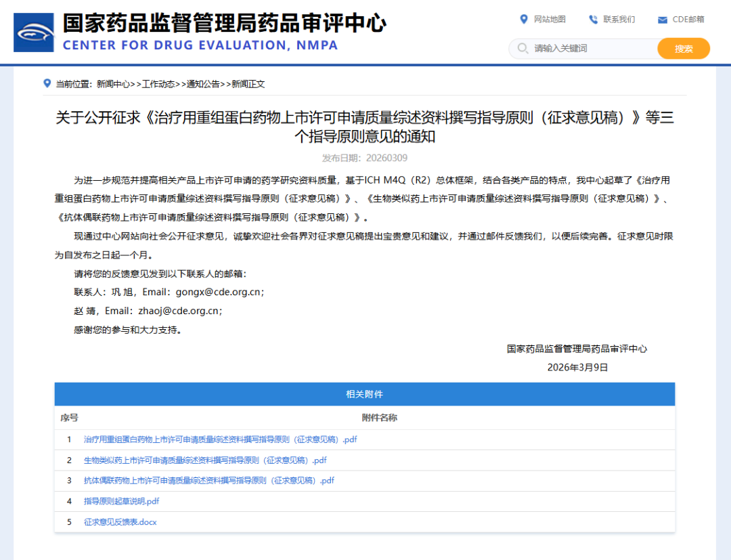Image resolution: width=731 pixels, height=560 pixels.
Task: Open the CDE邮箱 link
Action: tap(688, 19)
